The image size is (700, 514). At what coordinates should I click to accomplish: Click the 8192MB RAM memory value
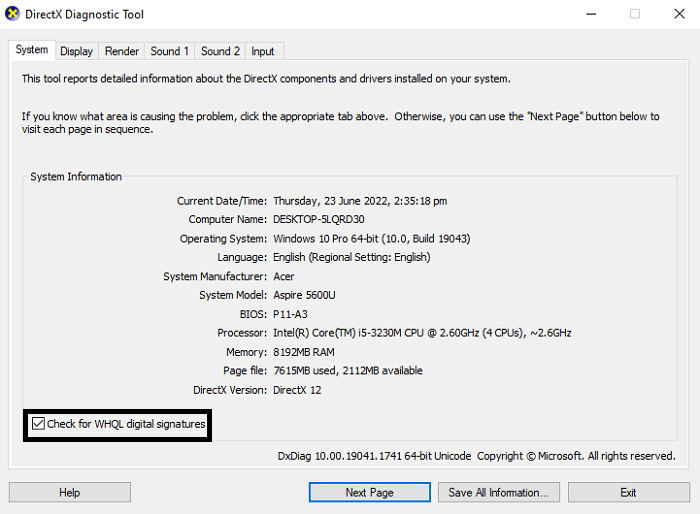(304, 352)
